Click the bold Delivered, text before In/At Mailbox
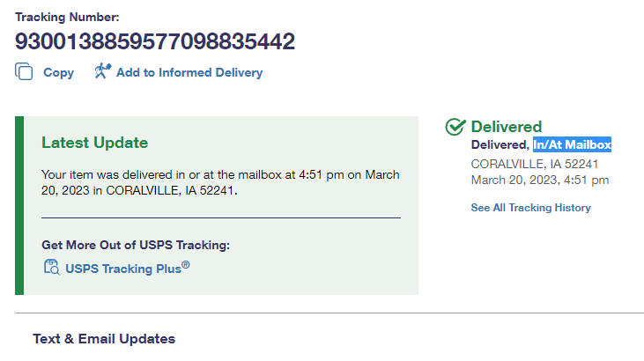Viewport: 644px width, 361px height. click(500, 144)
